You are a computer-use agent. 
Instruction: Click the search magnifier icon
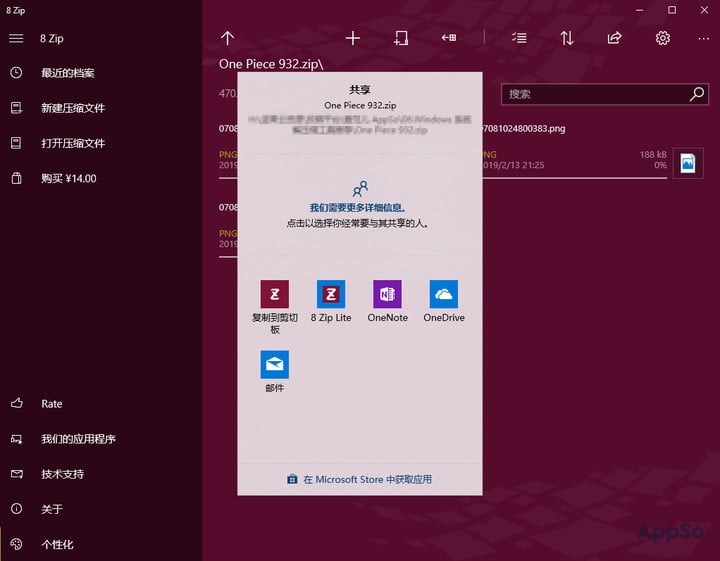click(x=697, y=94)
